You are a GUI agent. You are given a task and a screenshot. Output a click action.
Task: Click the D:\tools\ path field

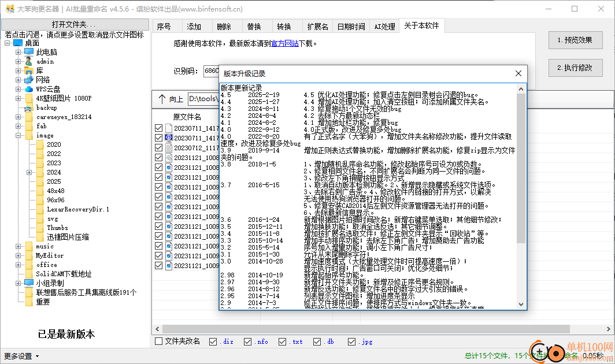click(x=203, y=99)
